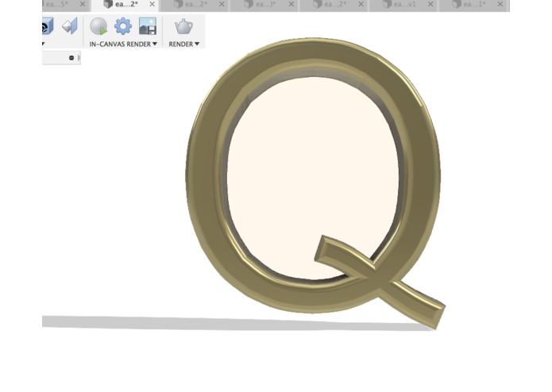Click the Render teapot icon
Screen dimensions: 552x392
(183, 27)
